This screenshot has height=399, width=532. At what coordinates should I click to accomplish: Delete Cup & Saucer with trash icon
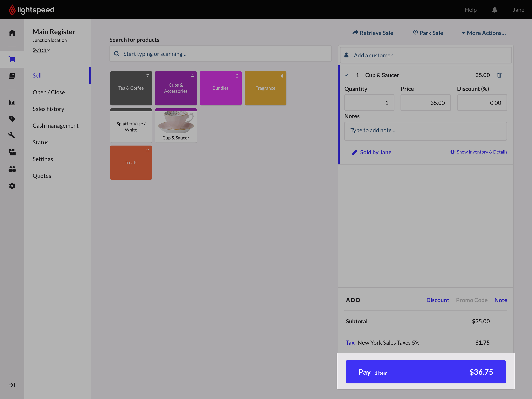[499, 75]
